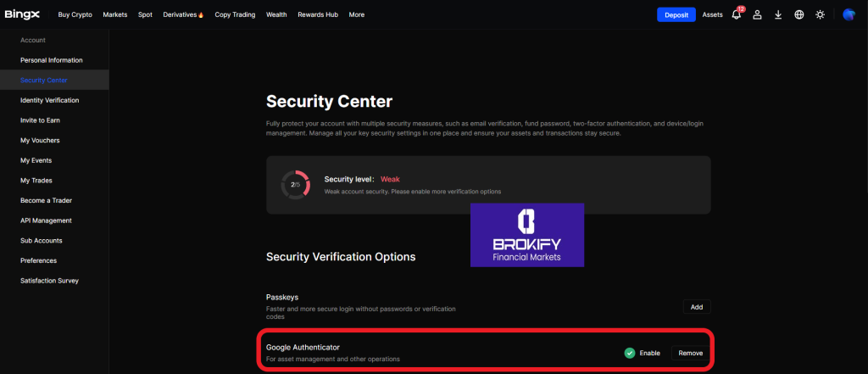Click the Security Verification Options heading

(341, 257)
